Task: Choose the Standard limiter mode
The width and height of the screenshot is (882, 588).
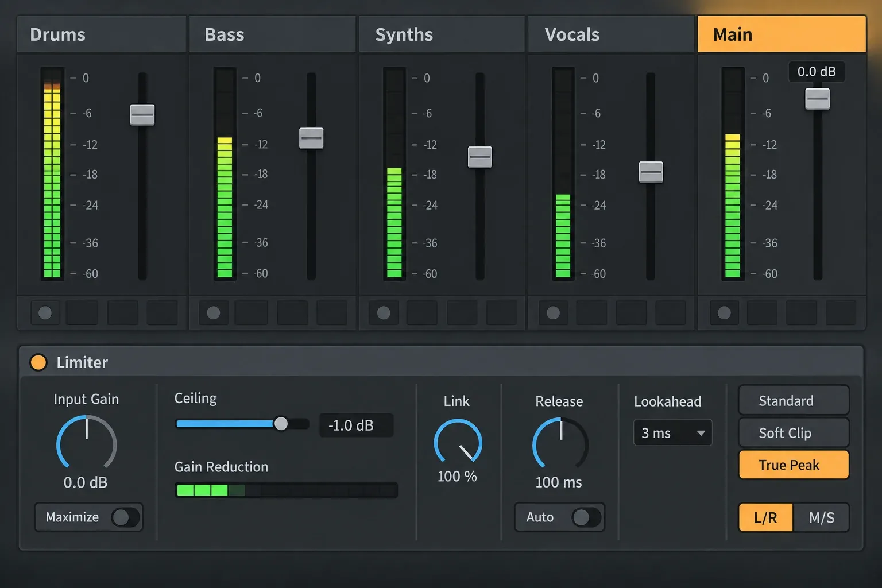Action: (794, 401)
